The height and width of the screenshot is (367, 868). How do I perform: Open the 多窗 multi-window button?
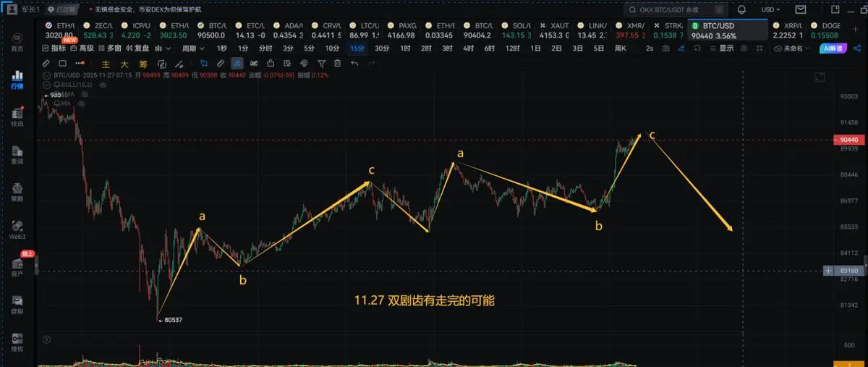(109, 48)
